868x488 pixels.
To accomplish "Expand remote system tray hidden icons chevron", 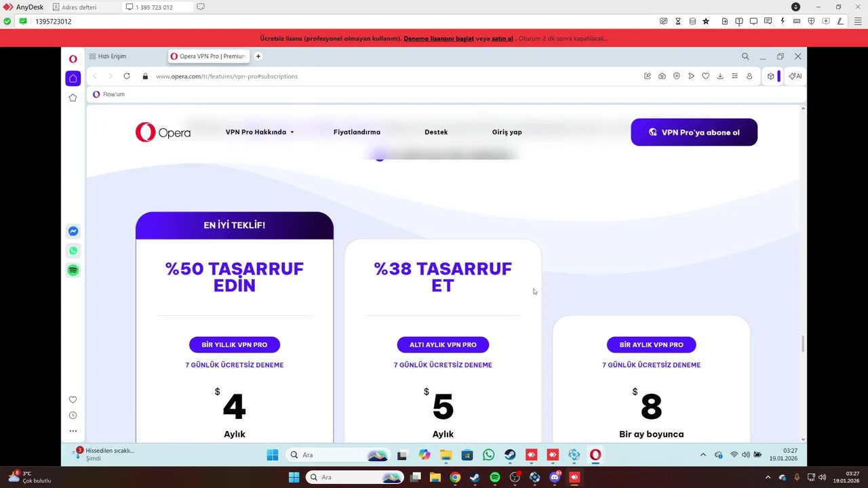I will point(703,455).
